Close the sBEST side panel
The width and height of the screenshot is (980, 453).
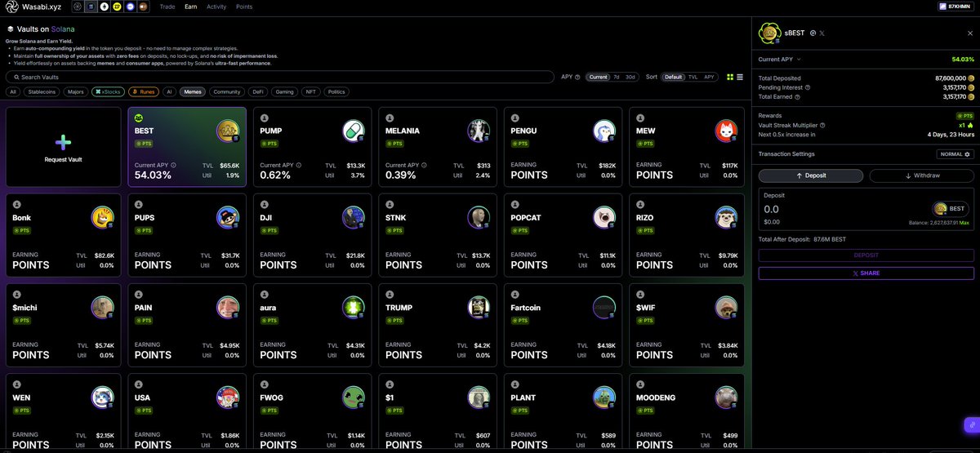(970, 33)
